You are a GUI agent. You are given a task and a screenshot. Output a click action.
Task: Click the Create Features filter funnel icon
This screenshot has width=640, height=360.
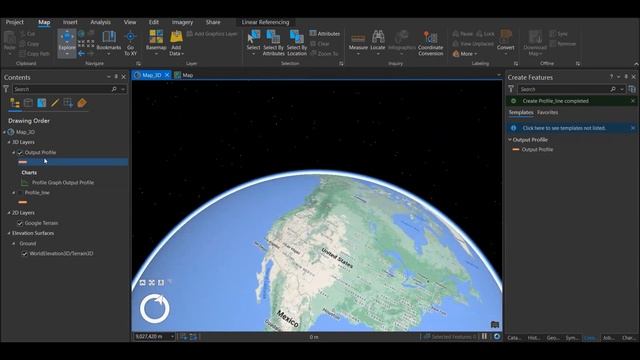click(511, 89)
